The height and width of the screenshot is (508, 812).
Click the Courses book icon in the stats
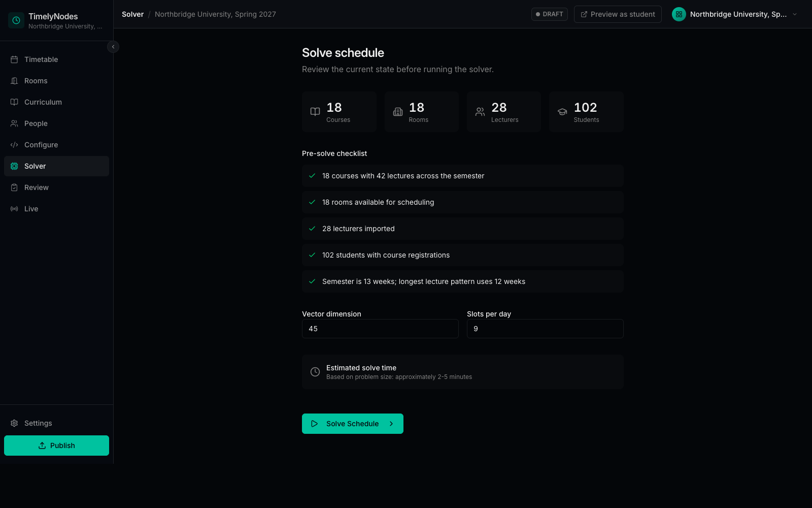point(315,112)
